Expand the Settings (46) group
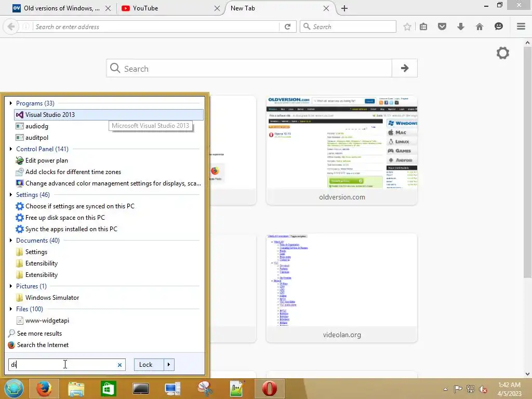 (x=11, y=195)
